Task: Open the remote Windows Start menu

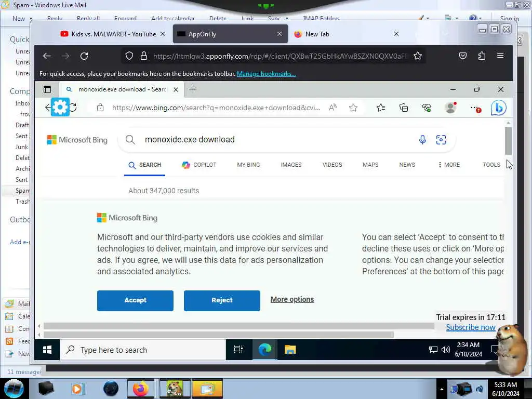Action: 47,350
